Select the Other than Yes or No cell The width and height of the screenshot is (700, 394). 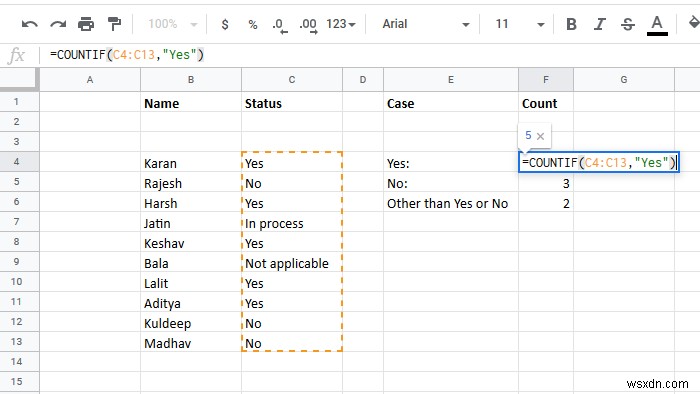tap(451, 202)
